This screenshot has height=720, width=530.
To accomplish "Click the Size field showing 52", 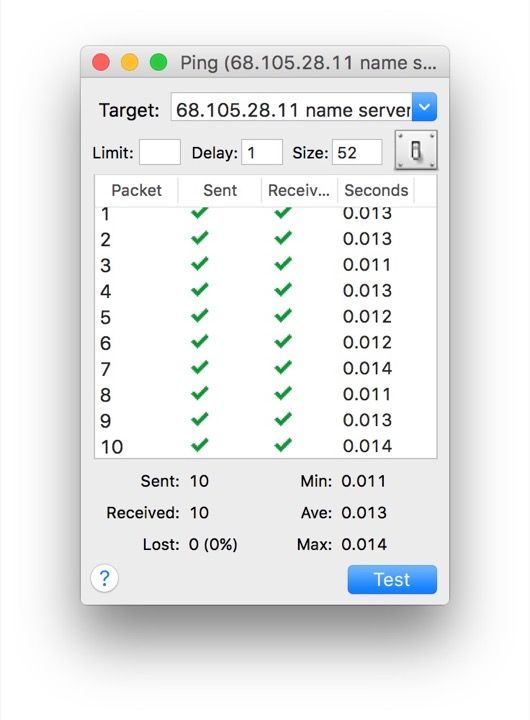I will click(357, 152).
